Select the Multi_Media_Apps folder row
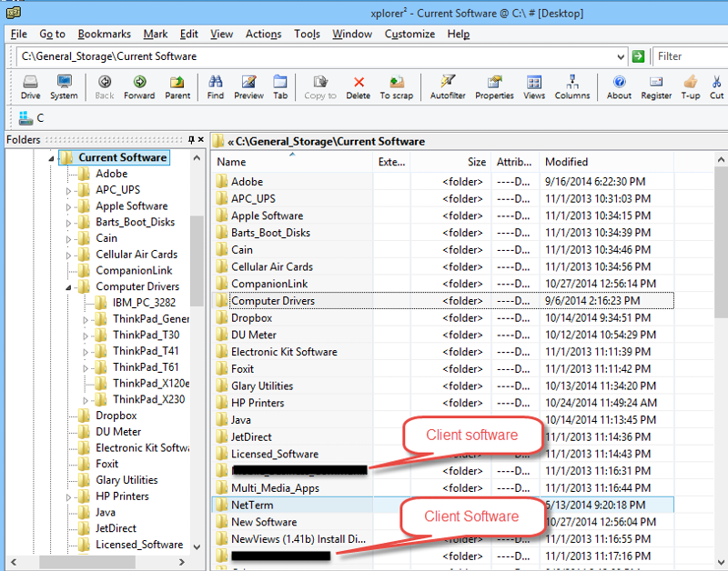The image size is (728, 571). 443,488
